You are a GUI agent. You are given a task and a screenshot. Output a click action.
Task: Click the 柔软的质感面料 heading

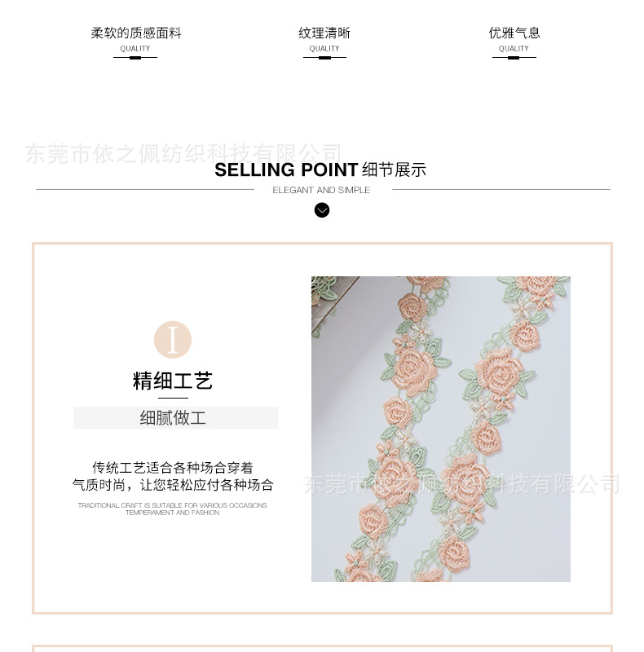tap(136, 33)
